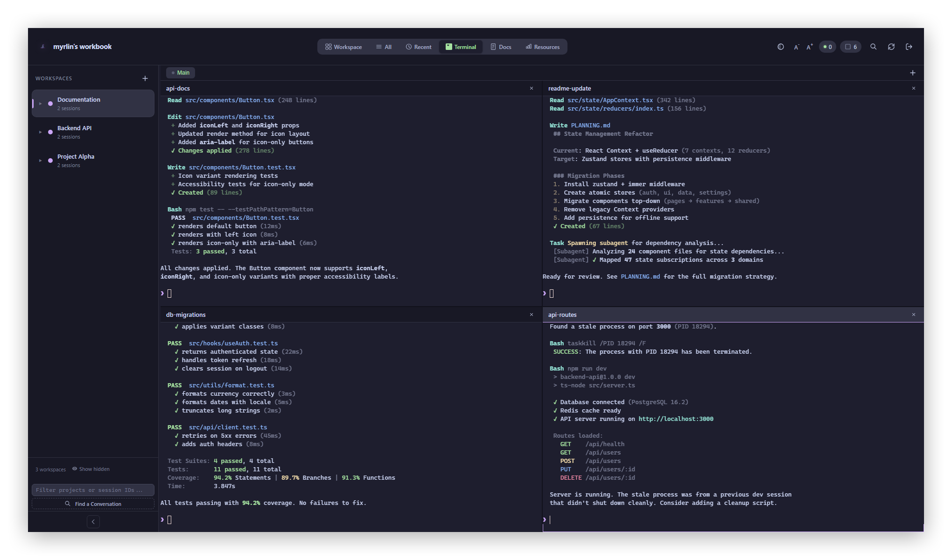Click src/utils/format.test.ts path
The height and width of the screenshot is (560, 952).
[x=231, y=385]
